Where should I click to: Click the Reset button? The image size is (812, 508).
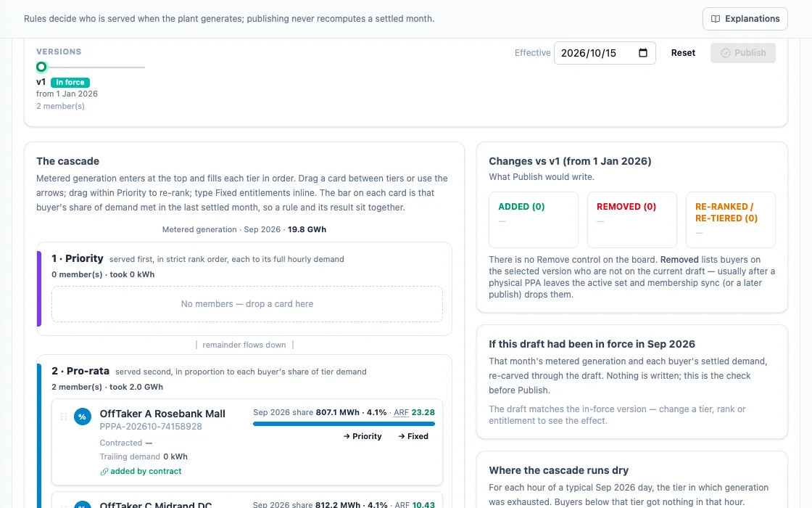[x=683, y=53]
